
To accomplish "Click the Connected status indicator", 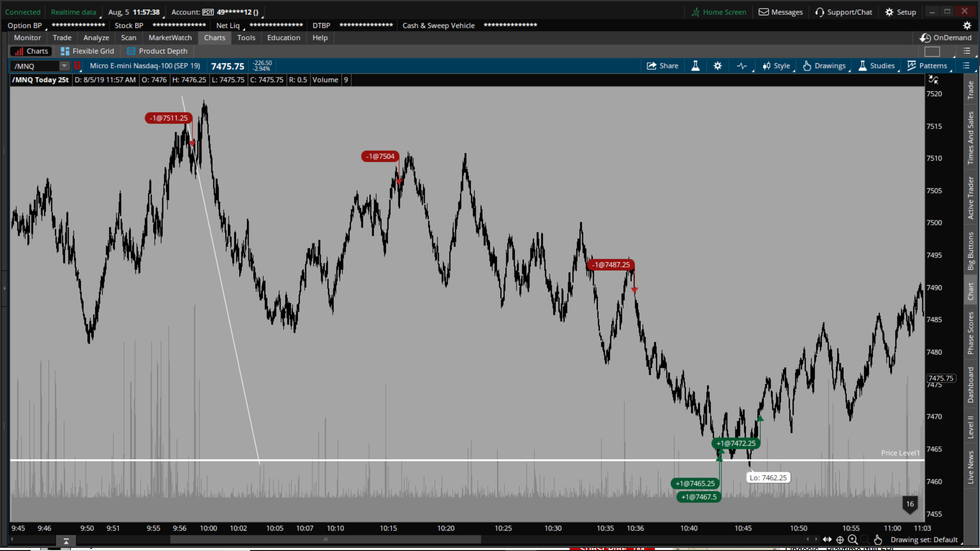I will (x=22, y=12).
